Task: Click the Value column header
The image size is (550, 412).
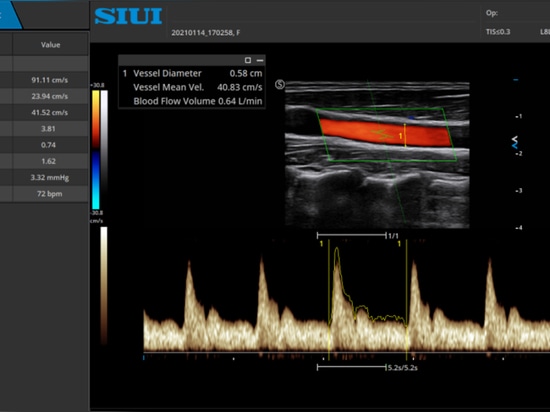Action: tap(50, 45)
